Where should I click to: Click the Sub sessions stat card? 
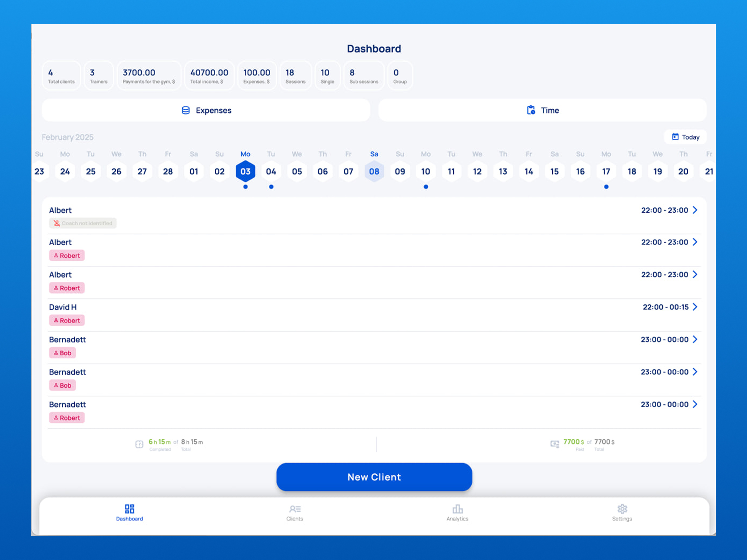pos(364,76)
